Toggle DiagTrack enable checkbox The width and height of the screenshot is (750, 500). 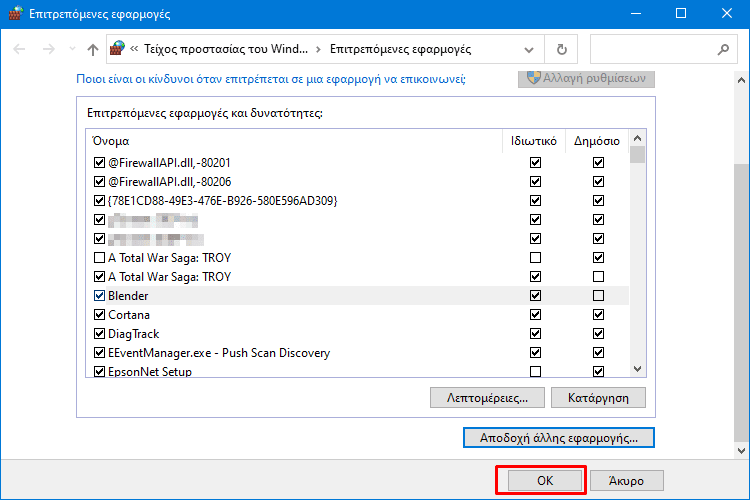click(99, 333)
